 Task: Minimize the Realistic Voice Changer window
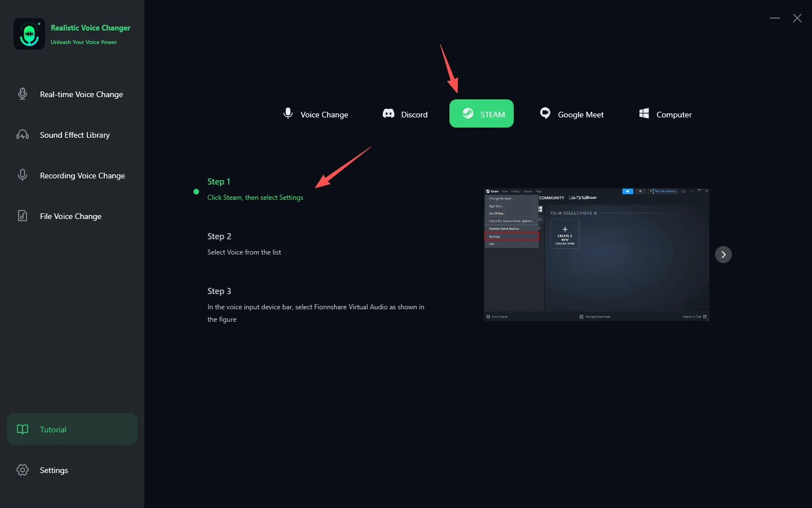(775, 18)
